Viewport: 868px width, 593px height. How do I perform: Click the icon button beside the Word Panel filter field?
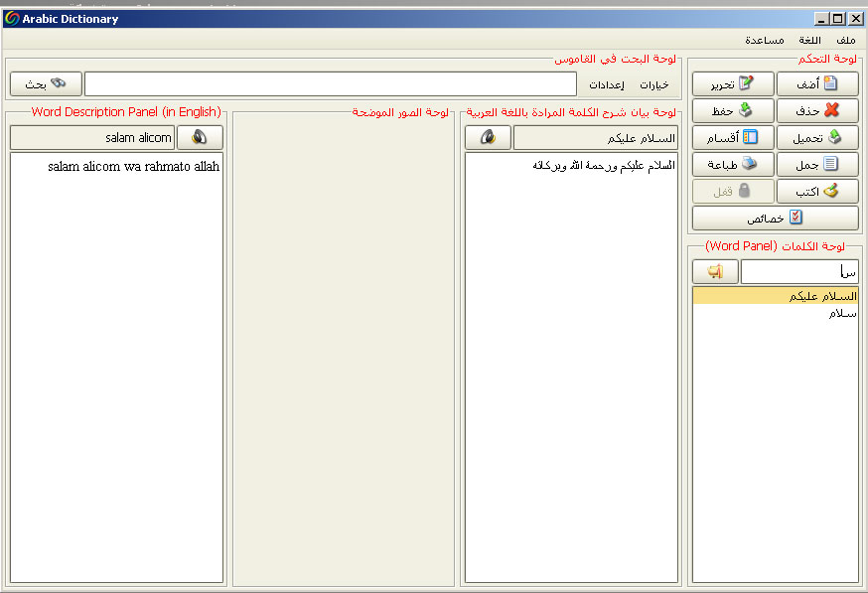[714, 271]
